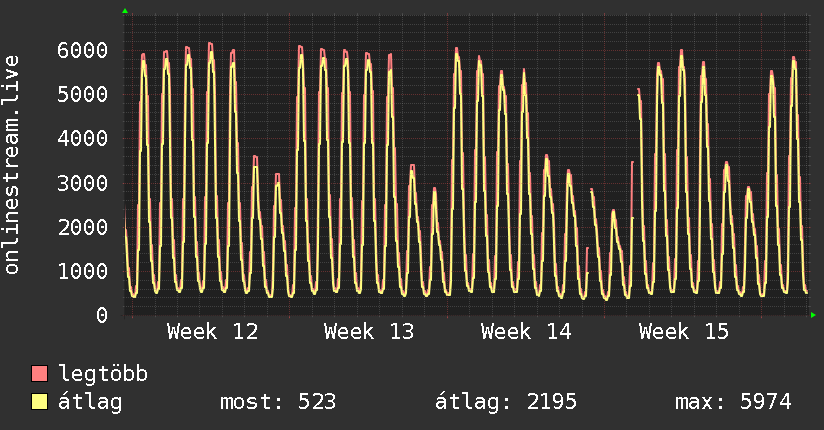The image size is (824, 430).
Task: Click the most: 523 current value
Action: 278,402
